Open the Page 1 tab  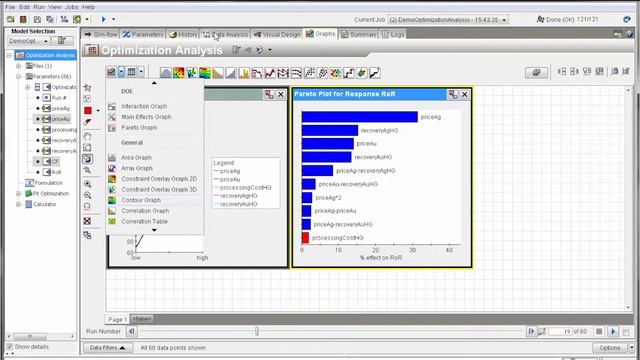coord(117,319)
